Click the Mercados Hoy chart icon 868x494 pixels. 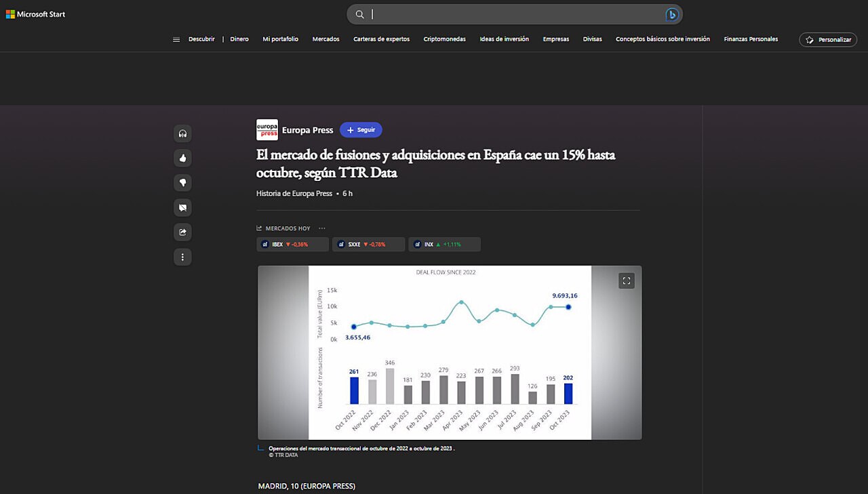coord(259,228)
